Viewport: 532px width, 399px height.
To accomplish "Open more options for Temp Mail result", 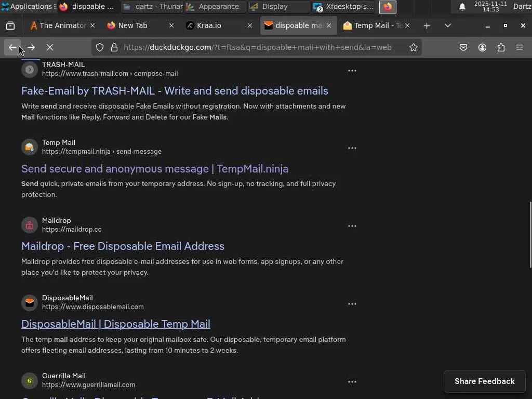I will click(x=352, y=148).
